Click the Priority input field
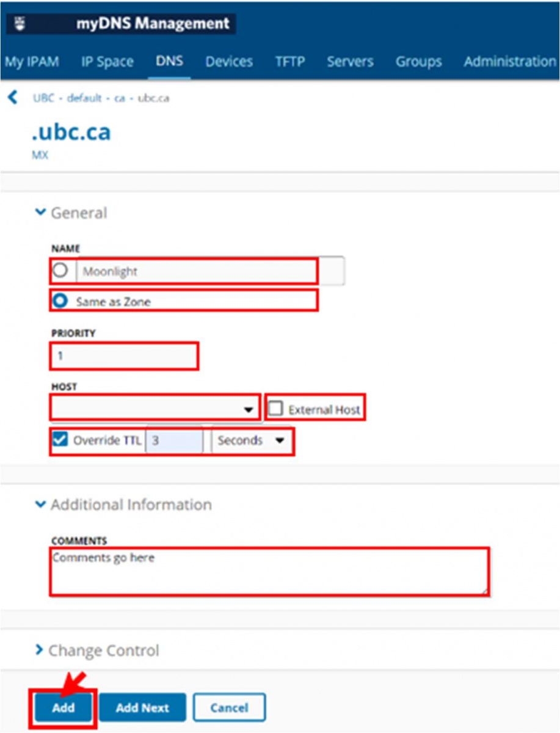This screenshot has width=560, height=733. tap(124, 356)
